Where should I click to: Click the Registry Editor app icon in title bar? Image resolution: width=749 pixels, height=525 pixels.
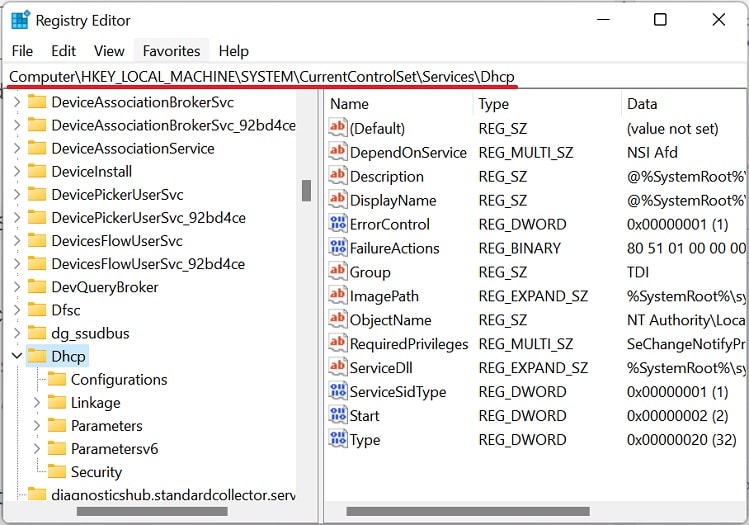click(21, 20)
